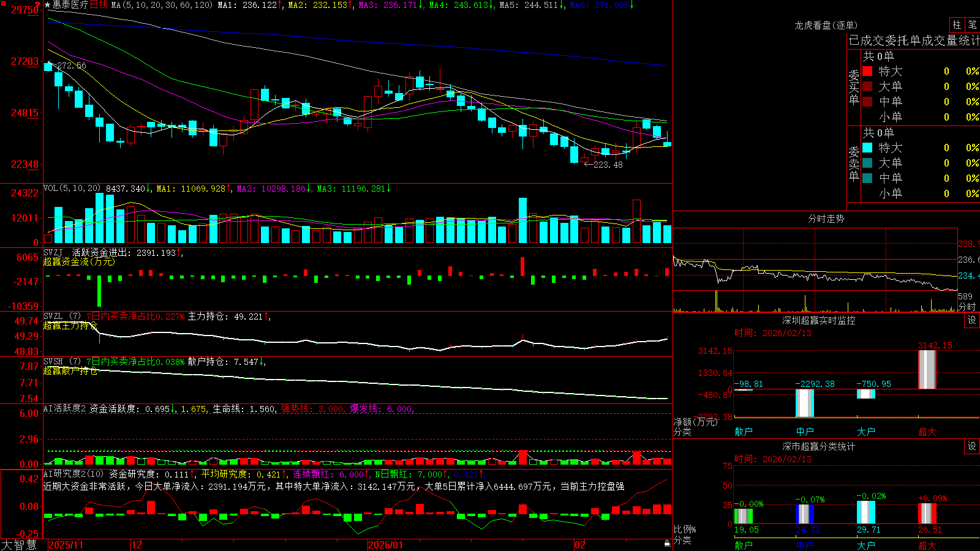Click the 龙虎看盘(逐单) panel title

point(826,25)
